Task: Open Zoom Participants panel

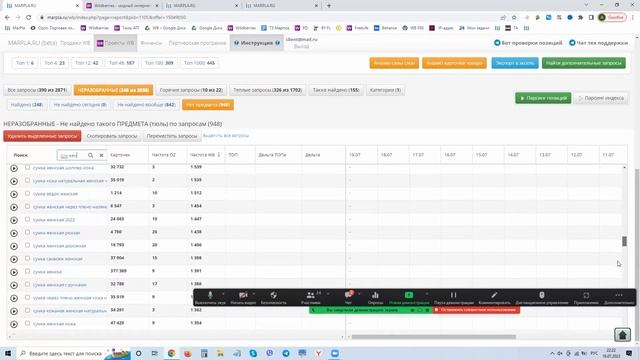Action: coord(311,298)
